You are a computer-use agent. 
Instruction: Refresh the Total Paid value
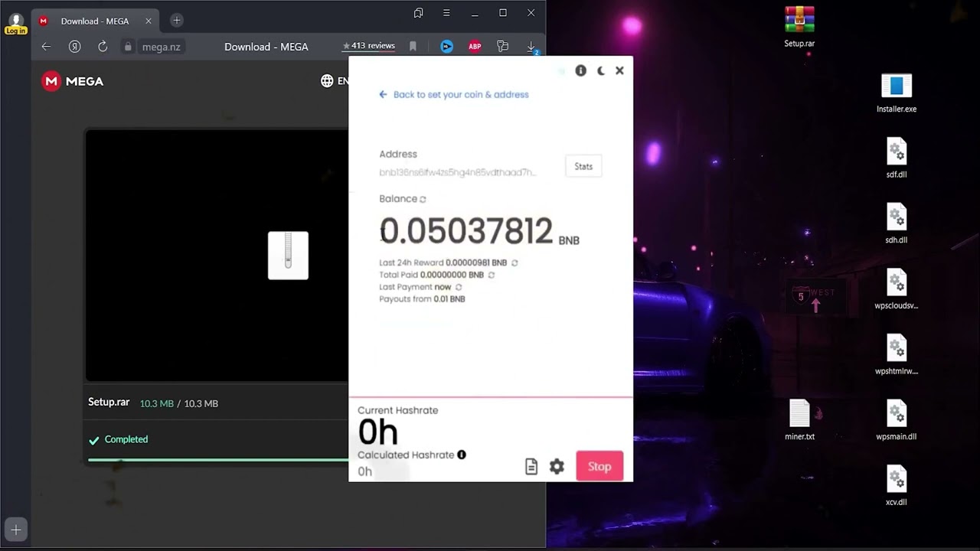pyautogui.click(x=492, y=275)
